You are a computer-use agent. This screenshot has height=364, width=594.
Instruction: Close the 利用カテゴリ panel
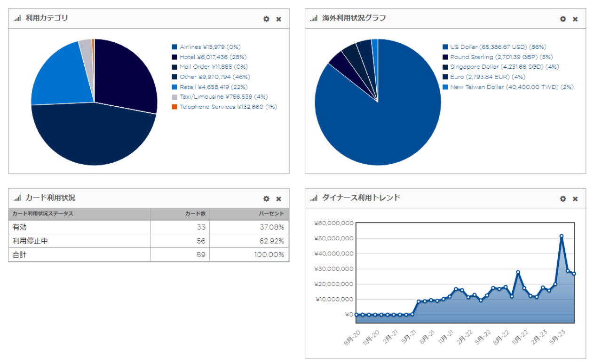pyautogui.click(x=278, y=19)
